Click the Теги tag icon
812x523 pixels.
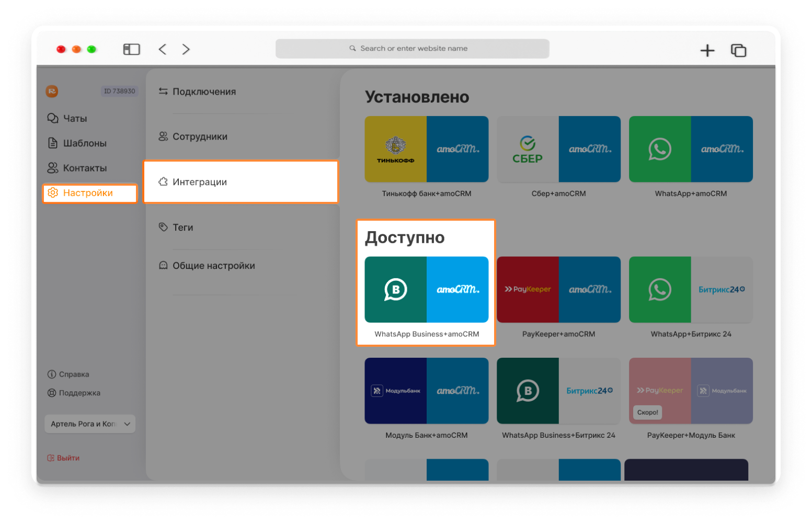pos(163,227)
